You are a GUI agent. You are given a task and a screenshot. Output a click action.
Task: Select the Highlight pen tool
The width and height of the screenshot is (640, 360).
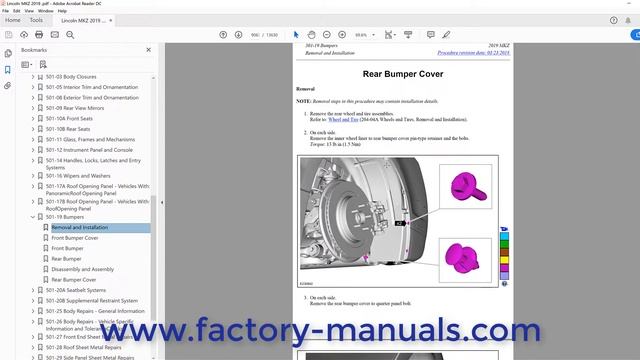click(x=446, y=35)
